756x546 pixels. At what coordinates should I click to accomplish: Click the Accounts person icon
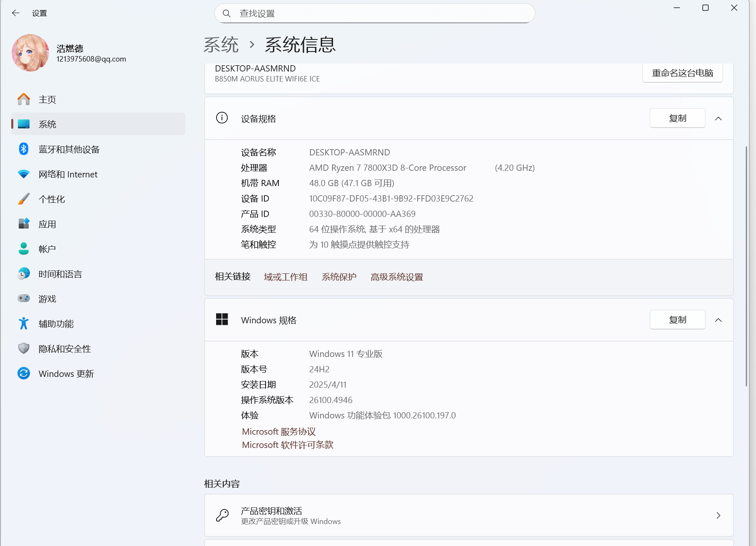pyautogui.click(x=24, y=248)
